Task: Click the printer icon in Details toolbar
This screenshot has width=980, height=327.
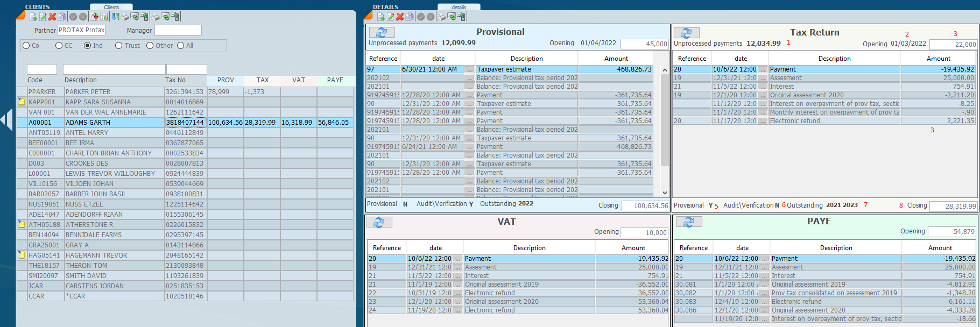Action: [442, 17]
